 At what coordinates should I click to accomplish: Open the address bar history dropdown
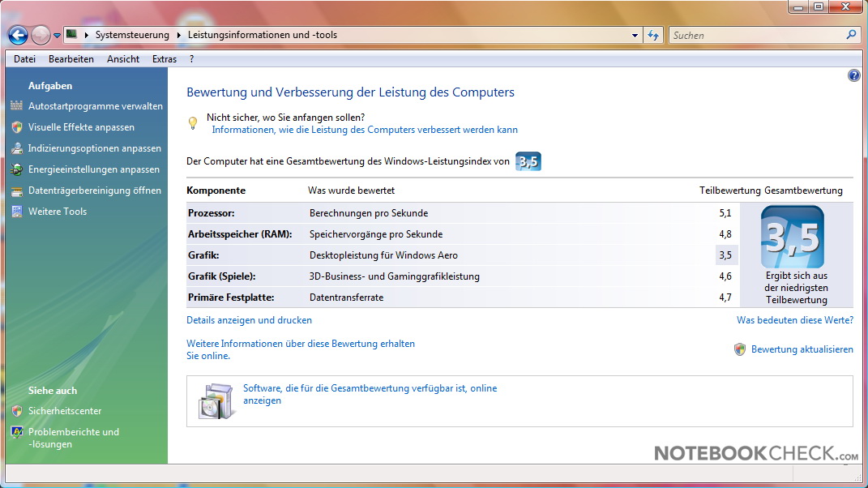(635, 36)
